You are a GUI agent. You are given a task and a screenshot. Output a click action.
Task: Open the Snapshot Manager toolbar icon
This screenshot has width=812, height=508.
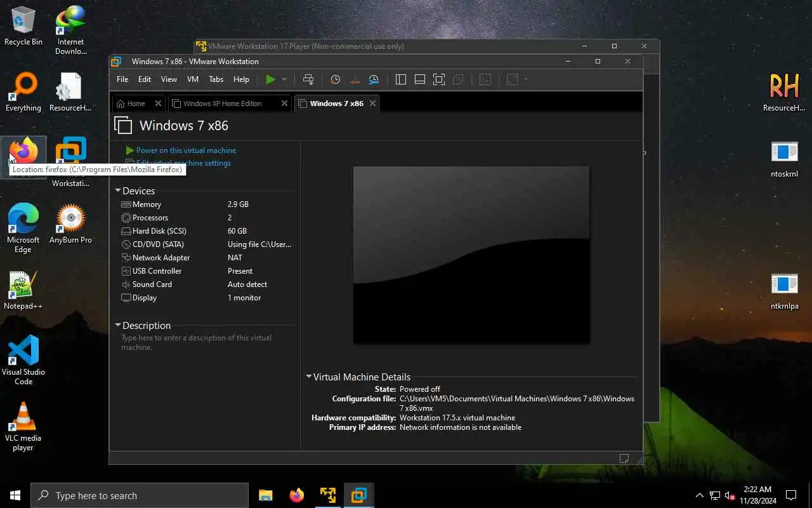coord(374,79)
